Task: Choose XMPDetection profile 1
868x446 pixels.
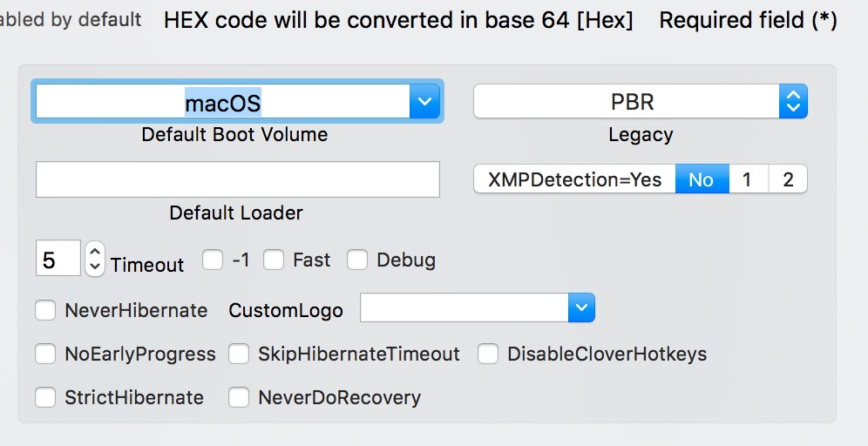Action: [x=747, y=179]
